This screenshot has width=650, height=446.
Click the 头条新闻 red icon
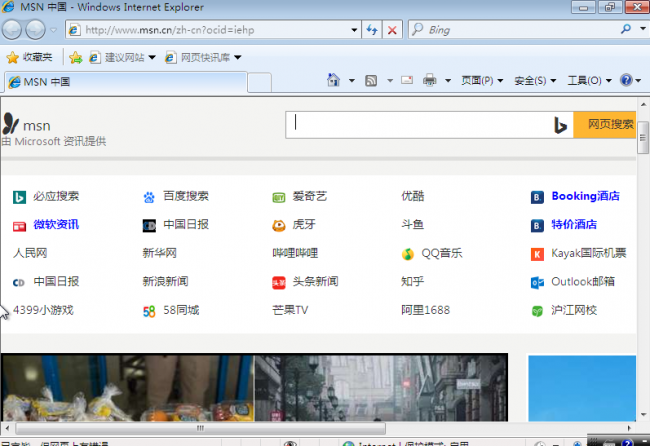(x=279, y=283)
